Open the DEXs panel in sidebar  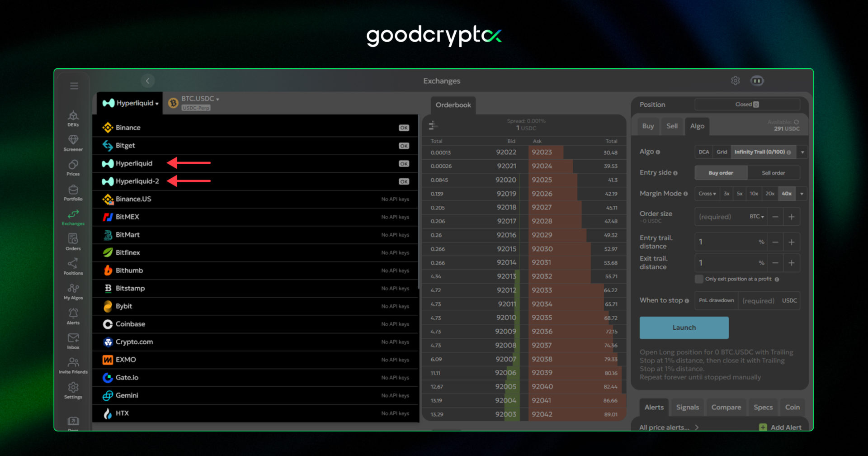pos(73,118)
